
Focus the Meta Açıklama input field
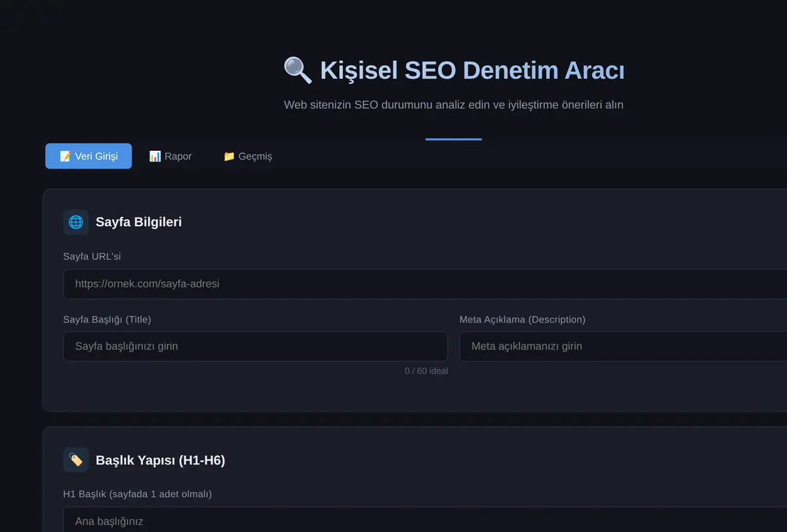623,346
